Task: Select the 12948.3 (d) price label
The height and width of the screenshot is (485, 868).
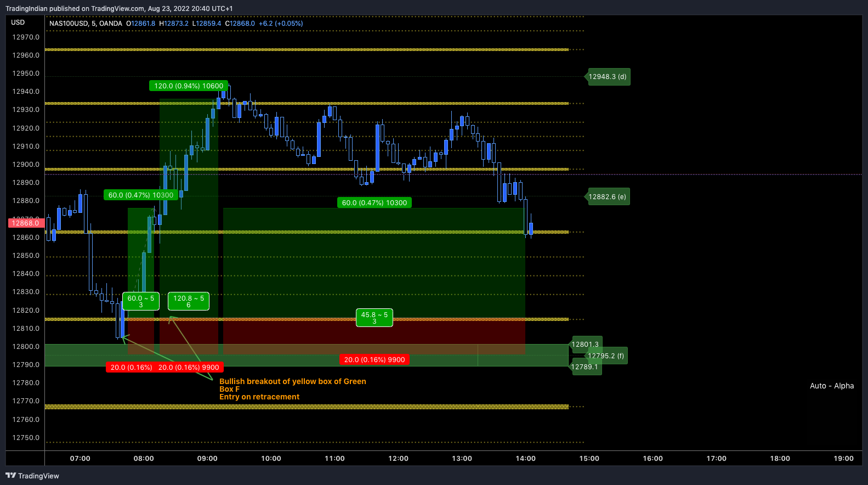Action: (x=608, y=77)
